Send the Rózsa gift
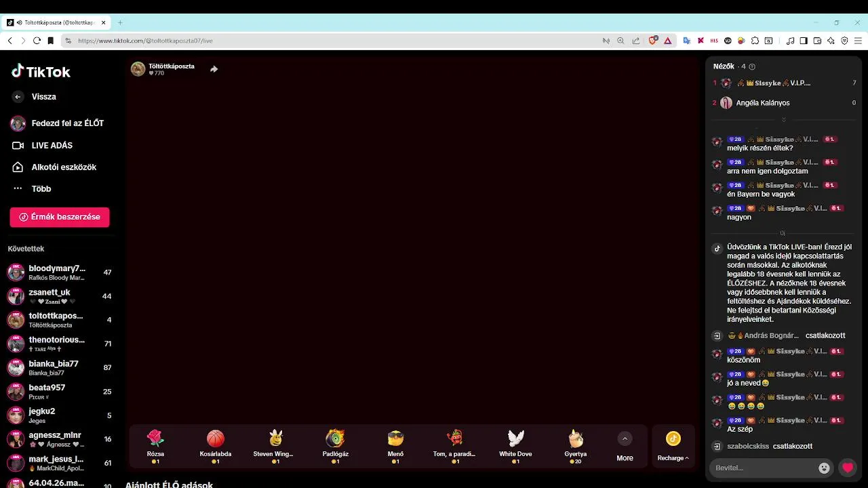 pos(155,446)
